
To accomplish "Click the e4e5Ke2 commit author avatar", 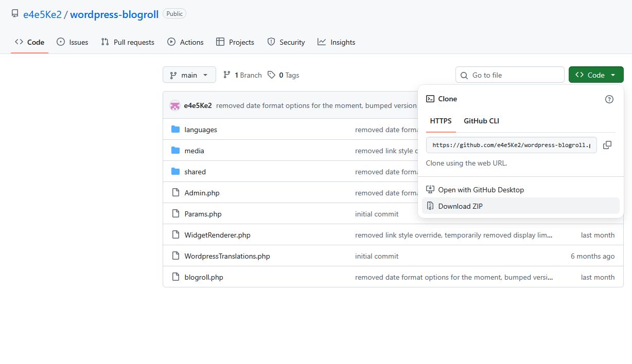I will [x=175, y=105].
